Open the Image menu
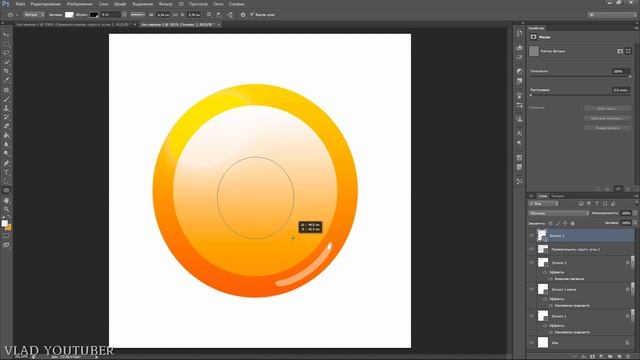The width and height of the screenshot is (640, 360). pyautogui.click(x=80, y=4)
